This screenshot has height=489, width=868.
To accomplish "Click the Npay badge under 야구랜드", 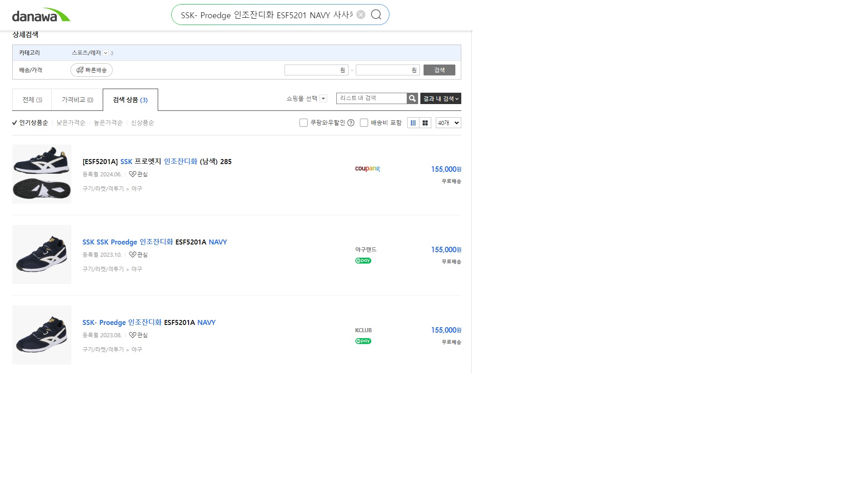I will coord(363,261).
